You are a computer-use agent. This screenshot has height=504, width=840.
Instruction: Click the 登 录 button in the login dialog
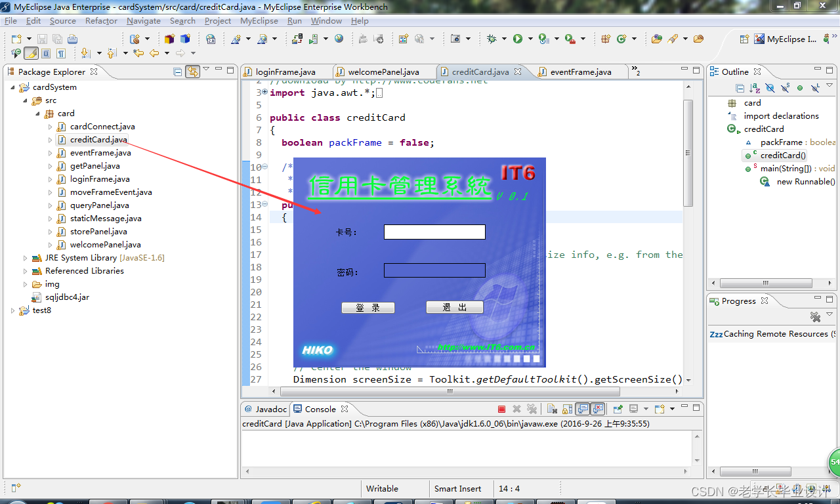click(x=368, y=307)
